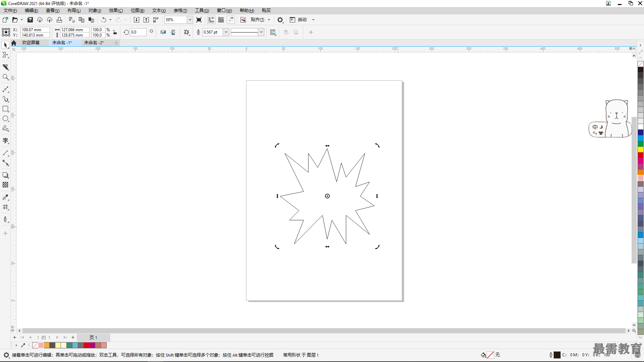Toggle snap off button with red X
The width and height of the screenshot is (644, 362).
[243, 20]
